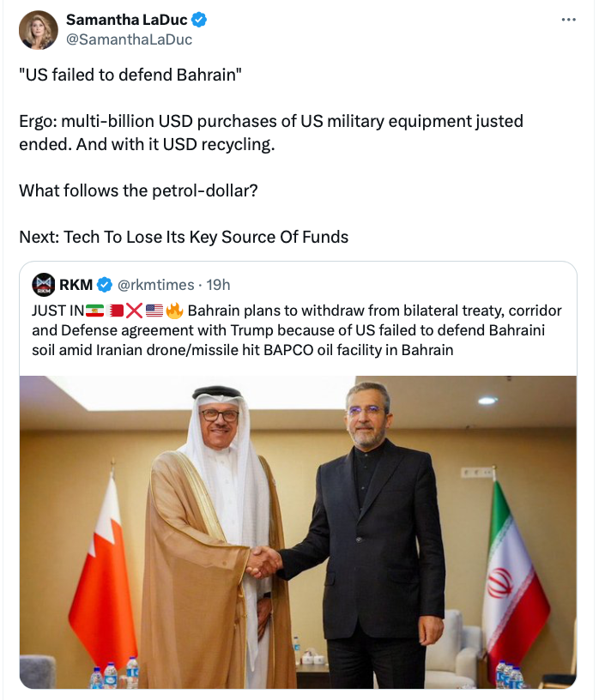Open Samantha LaDuc's profile avatar
599x700 pixels.
click(38, 30)
